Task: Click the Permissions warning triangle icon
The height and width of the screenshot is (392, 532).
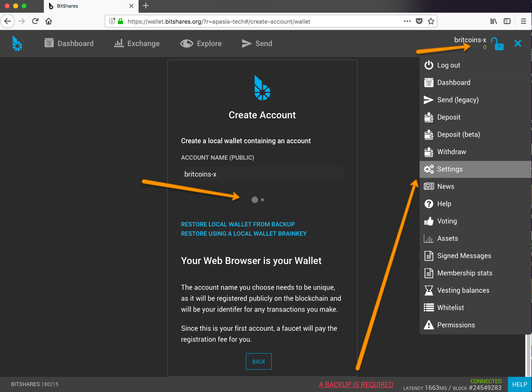Action: pos(429,325)
